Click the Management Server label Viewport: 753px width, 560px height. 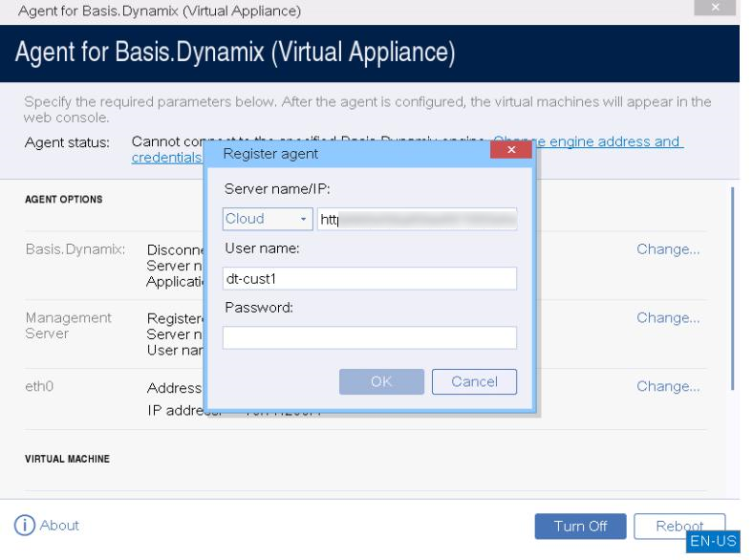point(68,326)
